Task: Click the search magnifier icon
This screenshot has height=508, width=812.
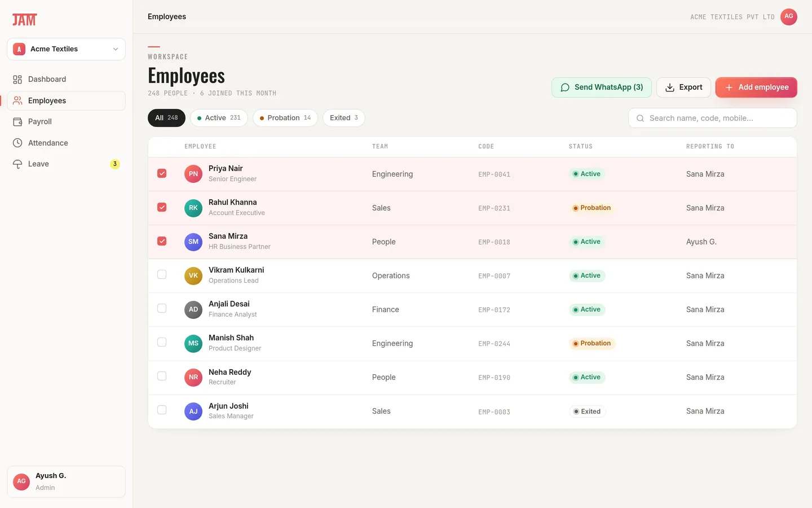Action: click(640, 119)
